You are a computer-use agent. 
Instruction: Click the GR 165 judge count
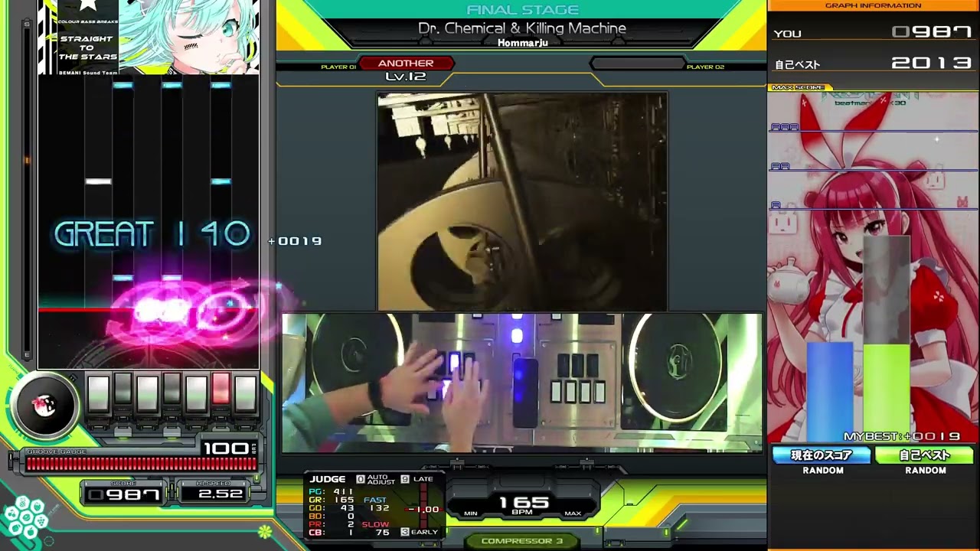pyautogui.click(x=331, y=500)
